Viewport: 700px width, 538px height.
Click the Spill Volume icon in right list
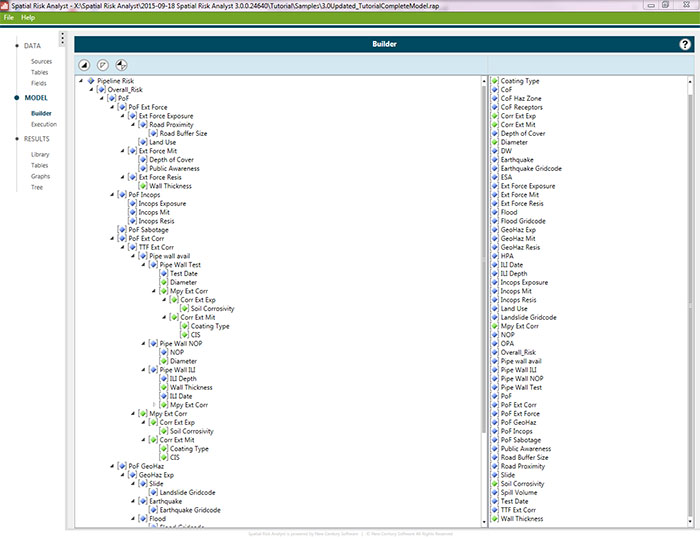[495, 492]
